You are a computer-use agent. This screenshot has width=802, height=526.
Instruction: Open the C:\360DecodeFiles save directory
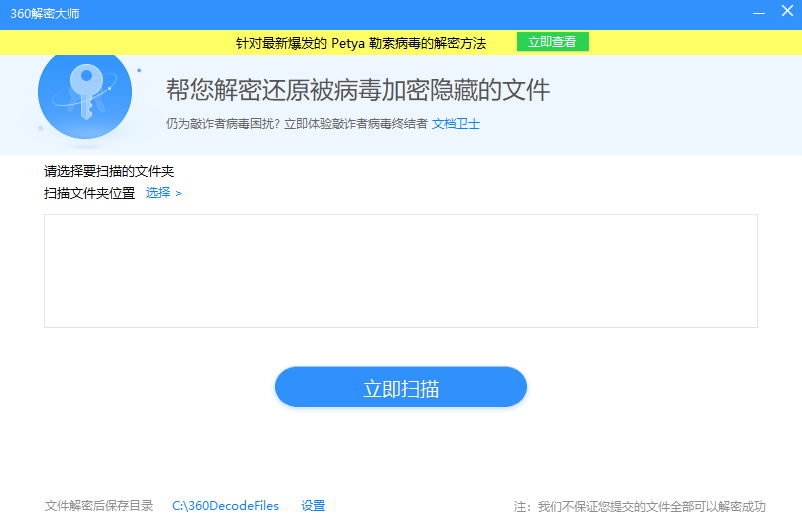click(226, 506)
